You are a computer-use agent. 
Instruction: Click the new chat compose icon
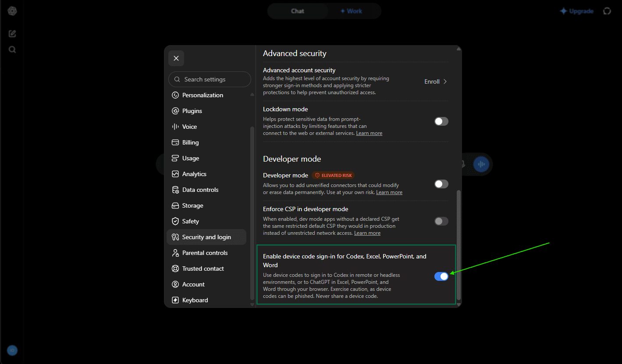click(12, 34)
